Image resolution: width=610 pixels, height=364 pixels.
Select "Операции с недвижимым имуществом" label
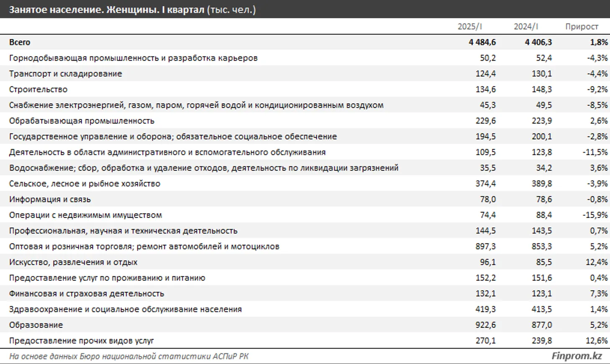pos(85,215)
